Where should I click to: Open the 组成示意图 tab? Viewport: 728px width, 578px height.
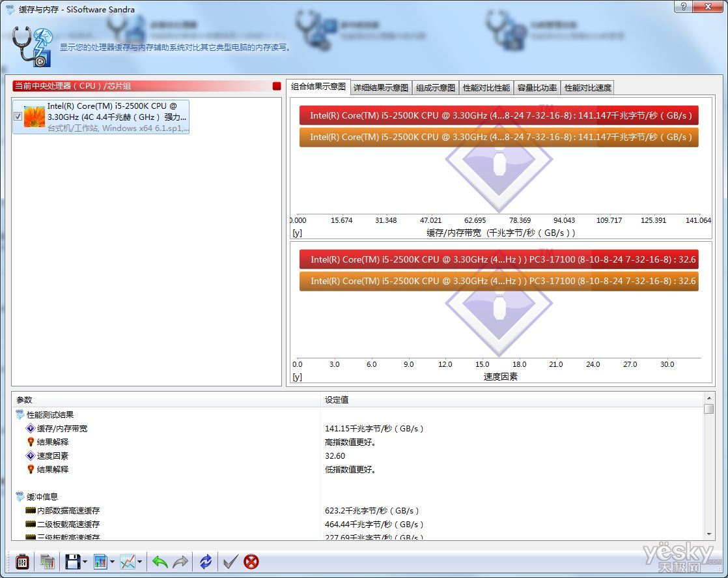[x=436, y=87]
